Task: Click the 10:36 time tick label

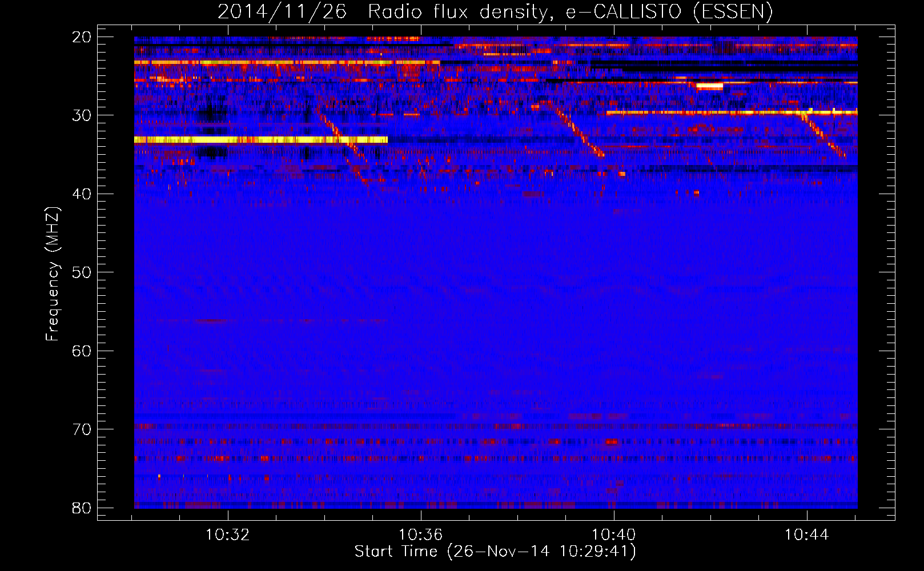Action: click(x=421, y=535)
